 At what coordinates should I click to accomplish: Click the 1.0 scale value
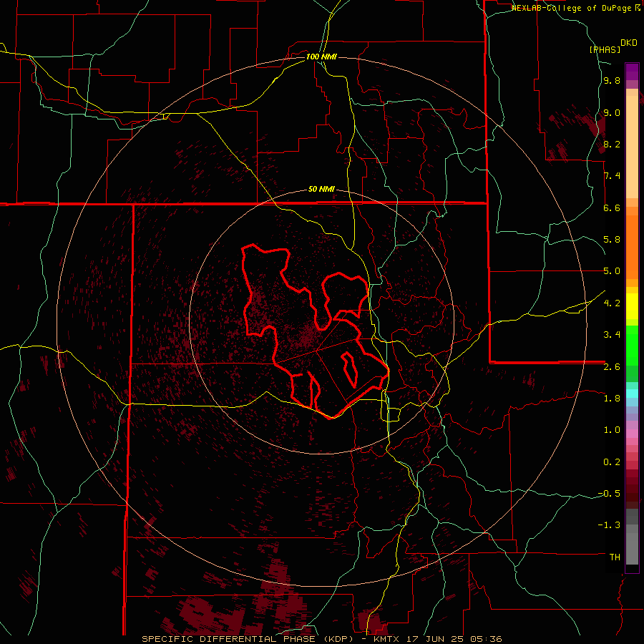click(612, 430)
